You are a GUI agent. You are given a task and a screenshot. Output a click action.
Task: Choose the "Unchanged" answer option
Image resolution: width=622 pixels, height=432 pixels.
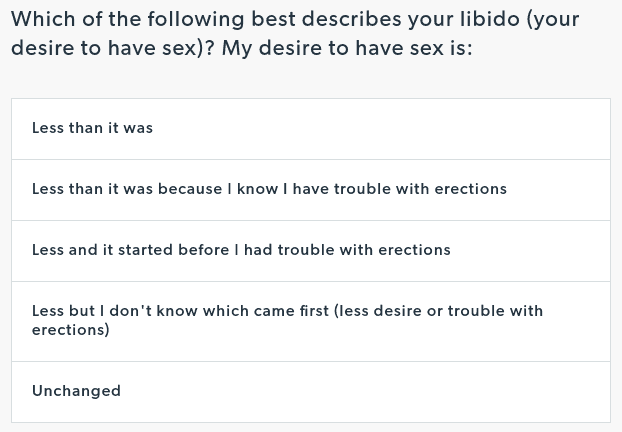coord(310,392)
